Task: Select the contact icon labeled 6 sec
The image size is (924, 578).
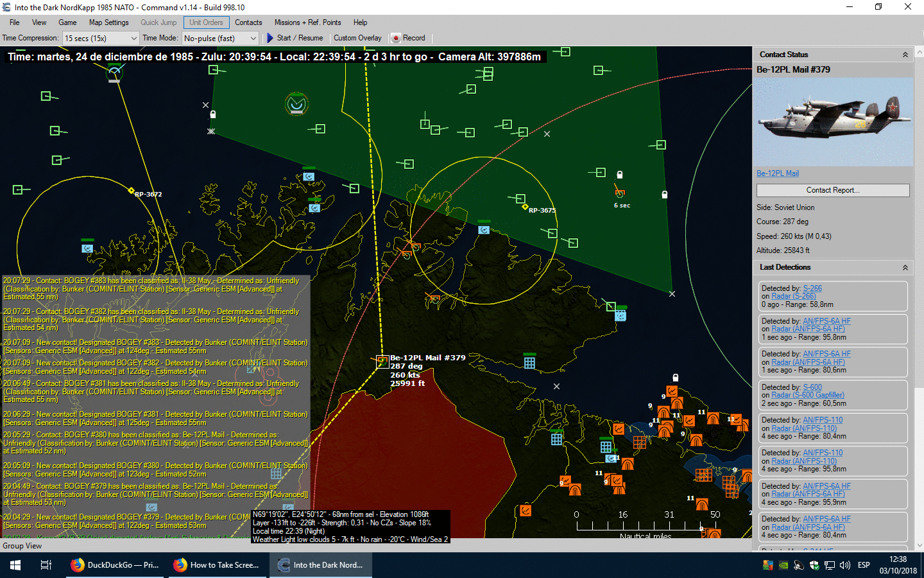Action: (620, 193)
